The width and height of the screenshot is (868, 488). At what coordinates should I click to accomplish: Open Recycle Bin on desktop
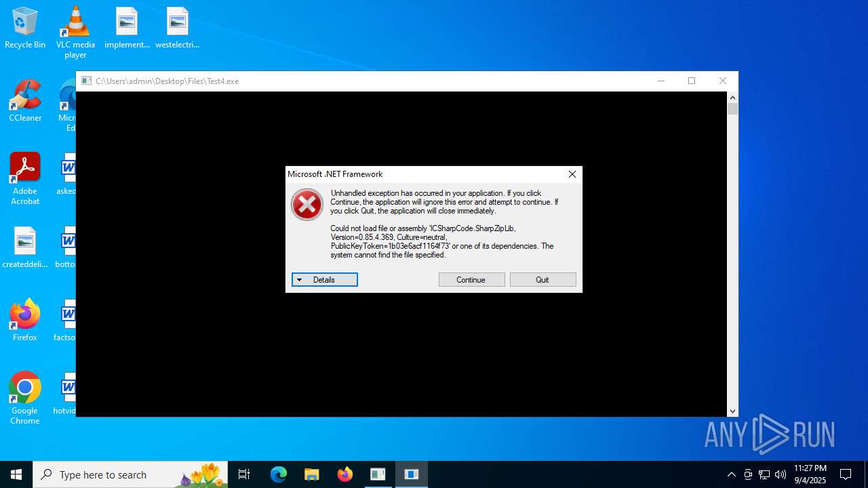click(x=25, y=28)
